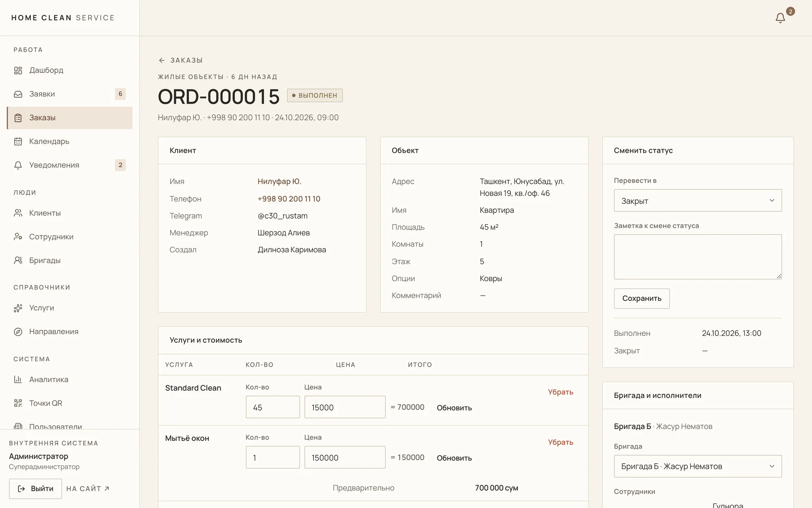Viewport: 812px width, 508px height.
Task: Click Убрать for Мытьё окон service
Action: coord(560,442)
